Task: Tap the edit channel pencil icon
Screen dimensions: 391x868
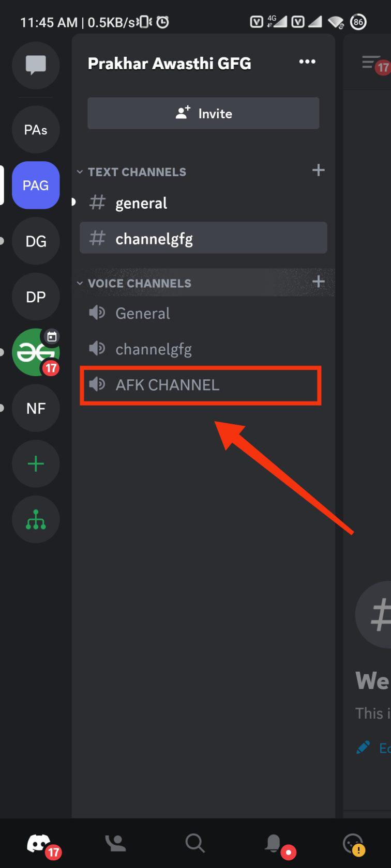Action: (x=363, y=747)
